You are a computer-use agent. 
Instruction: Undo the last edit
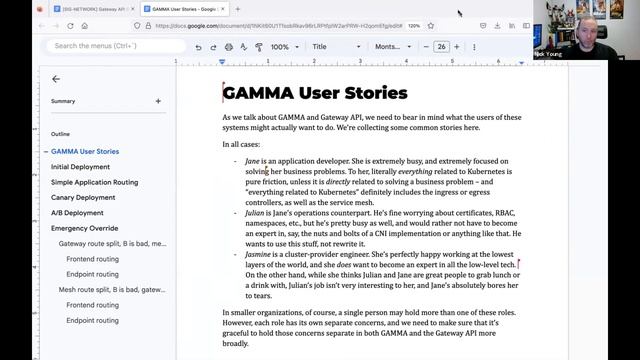(198, 47)
